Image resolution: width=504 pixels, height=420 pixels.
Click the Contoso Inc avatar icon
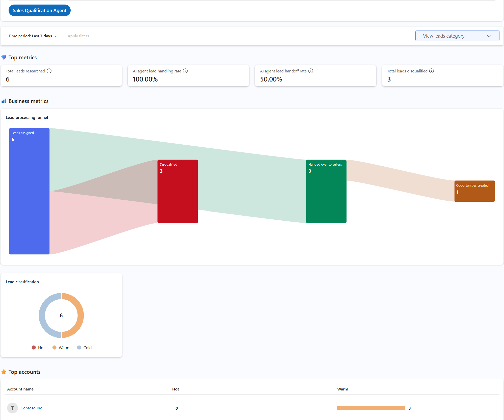click(x=12, y=408)
